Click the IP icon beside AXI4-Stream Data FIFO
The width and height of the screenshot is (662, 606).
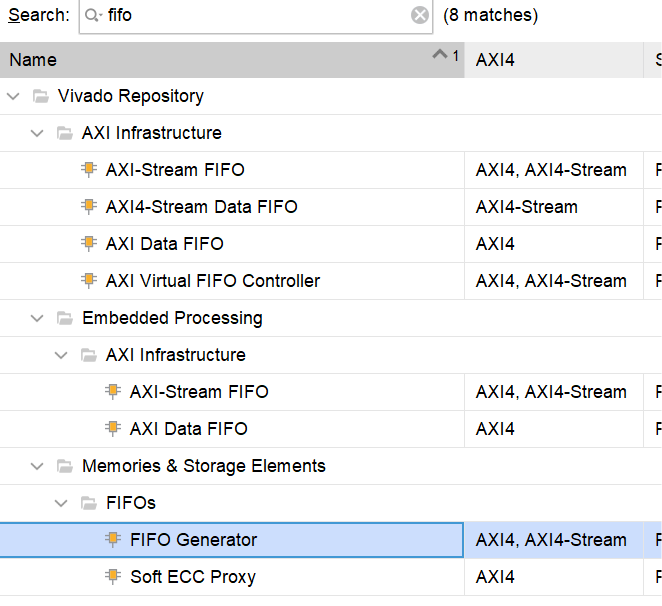(x=89, y=207)
